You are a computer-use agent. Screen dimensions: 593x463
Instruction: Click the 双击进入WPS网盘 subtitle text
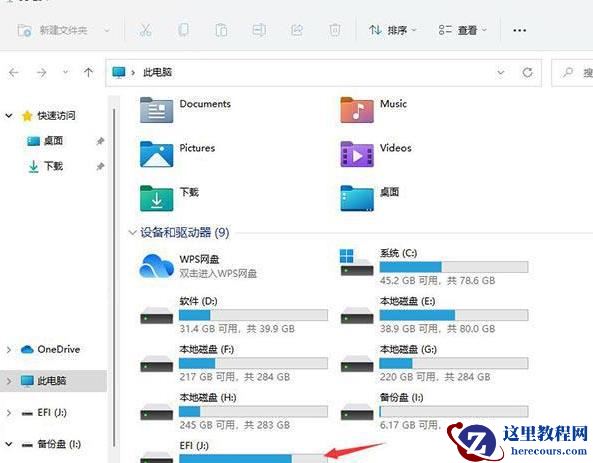218,273
